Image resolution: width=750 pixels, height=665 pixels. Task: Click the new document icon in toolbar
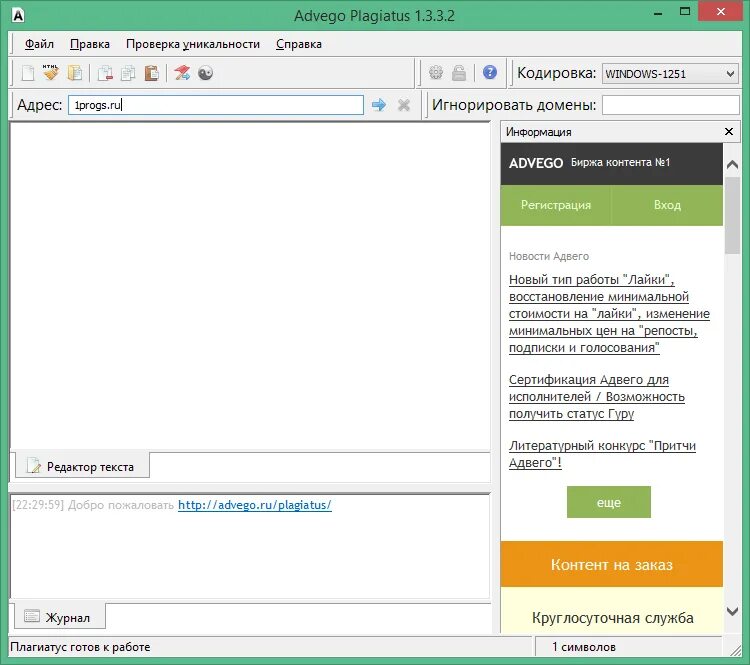click(x=28, y=73)
